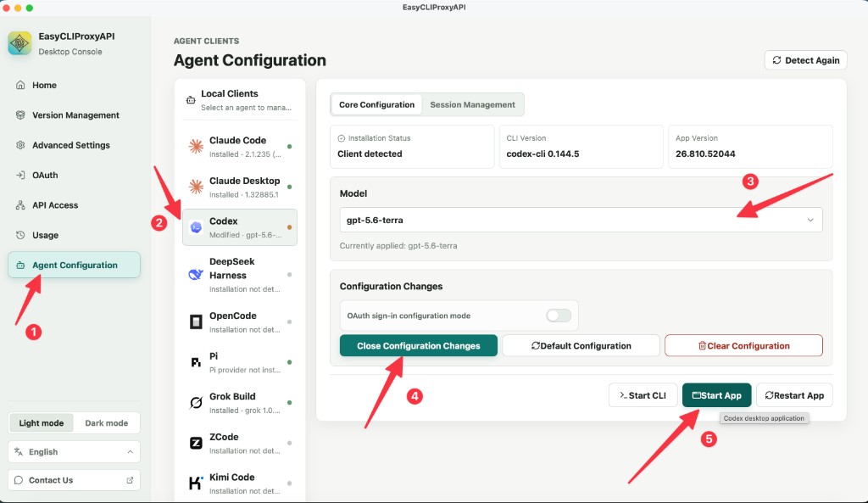The image size is (868, 503).
Task: Click the Restart App button
Action: click(793, 395)
